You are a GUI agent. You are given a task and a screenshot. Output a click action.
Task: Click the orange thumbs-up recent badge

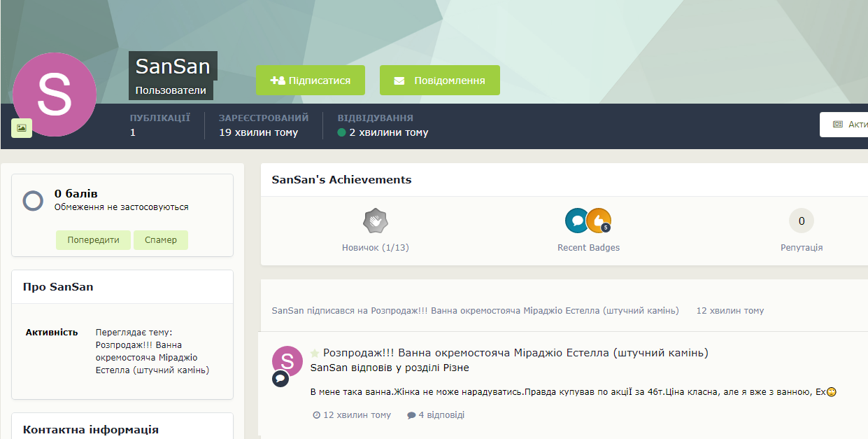click(599, 221)
